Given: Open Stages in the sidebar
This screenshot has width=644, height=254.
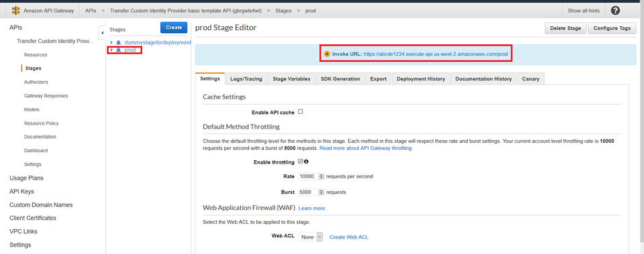Looking at the screenshot, I should (33, 68).
